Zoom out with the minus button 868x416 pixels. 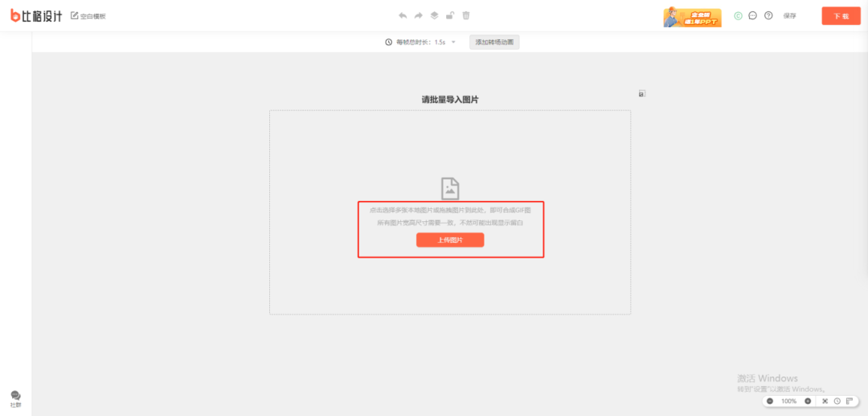(x=770, y=401)
